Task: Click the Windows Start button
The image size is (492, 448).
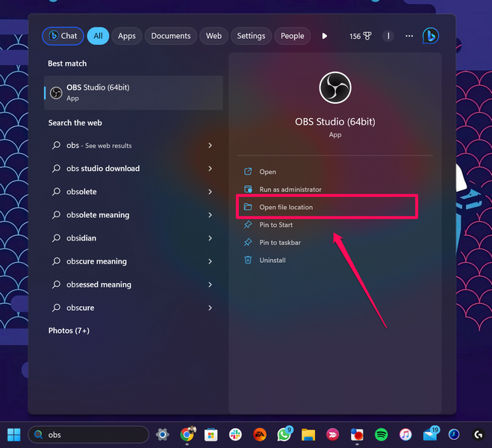Action: [13, 435]
